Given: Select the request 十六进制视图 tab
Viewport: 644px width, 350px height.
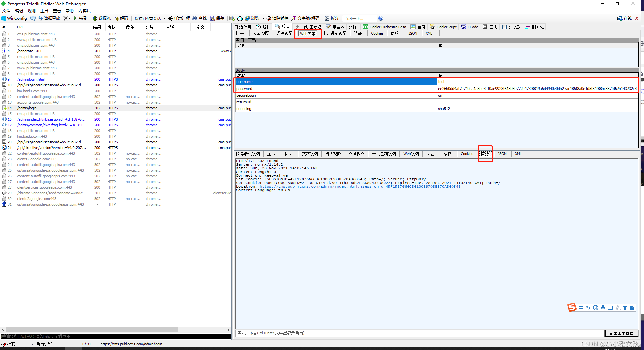Looking at the screenshot, I should [x=335, y=34].
